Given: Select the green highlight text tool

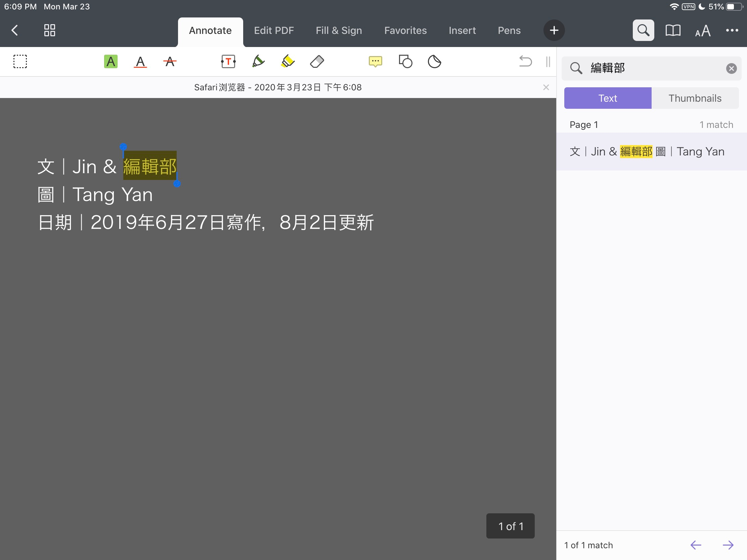Looking at the screenshot, I should click(111, 62).
